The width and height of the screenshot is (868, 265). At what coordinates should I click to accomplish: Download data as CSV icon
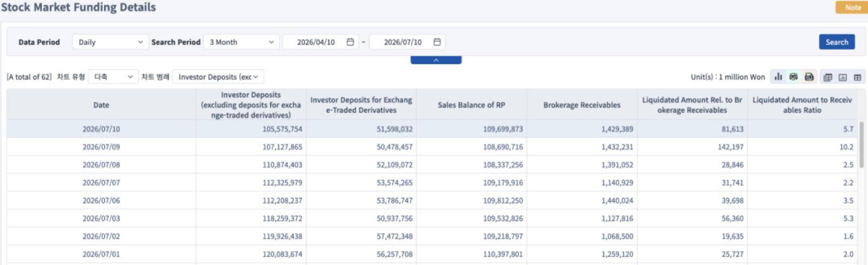[x=809, y=77]
